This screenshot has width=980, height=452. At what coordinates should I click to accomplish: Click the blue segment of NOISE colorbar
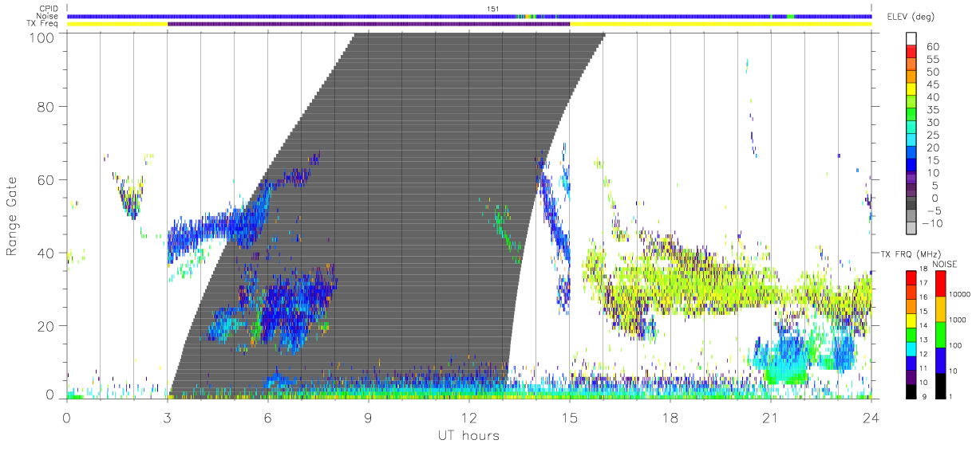[x=942, y=360]
